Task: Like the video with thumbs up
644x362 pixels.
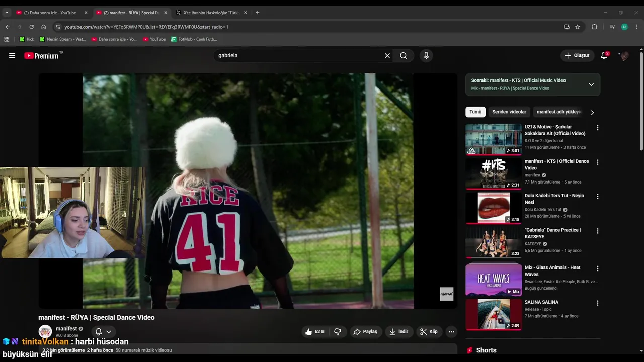Action: [x=315, y=332]
